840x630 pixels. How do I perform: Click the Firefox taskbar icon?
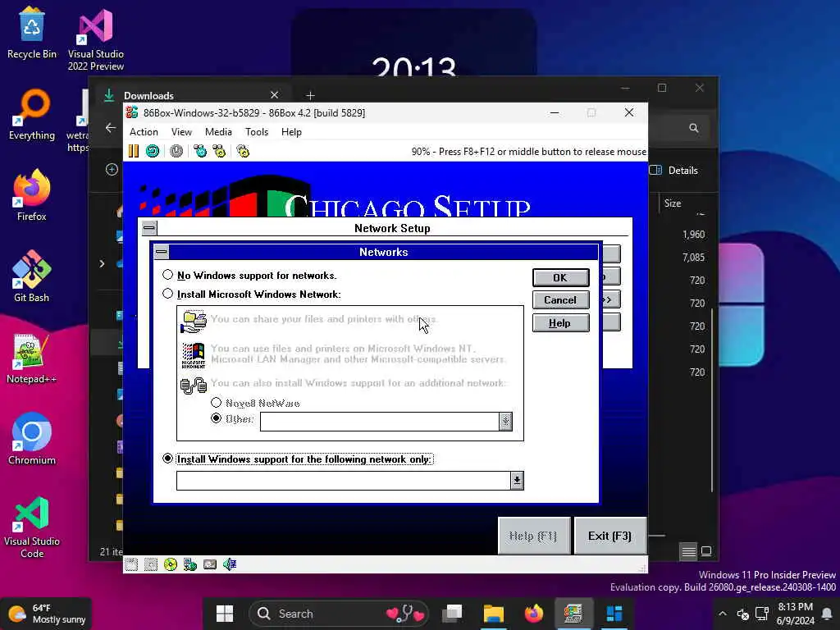coord(533,614)
